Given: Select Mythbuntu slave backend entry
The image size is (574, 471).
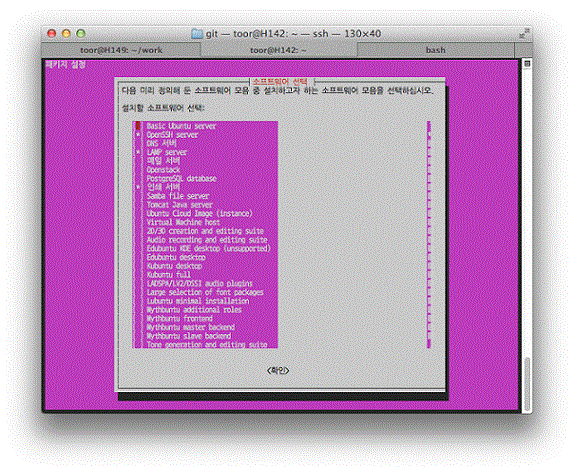Looking at the screenshot, I should 189,336.
